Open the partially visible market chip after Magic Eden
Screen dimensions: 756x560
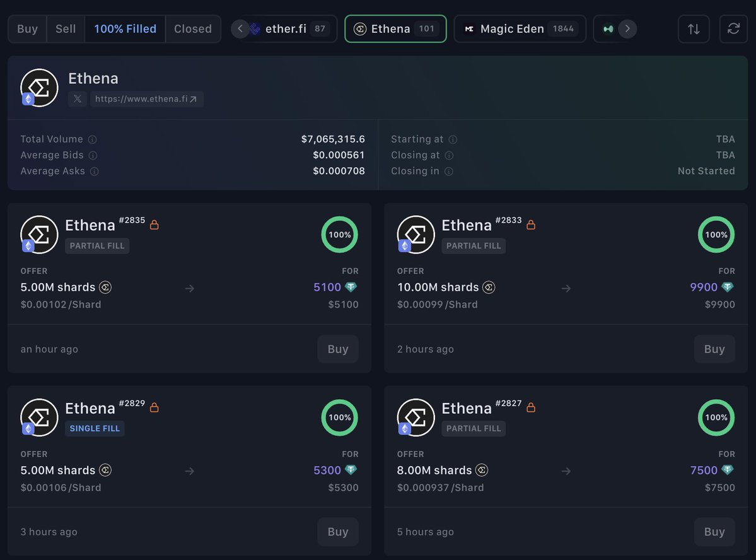coord(608,29)
